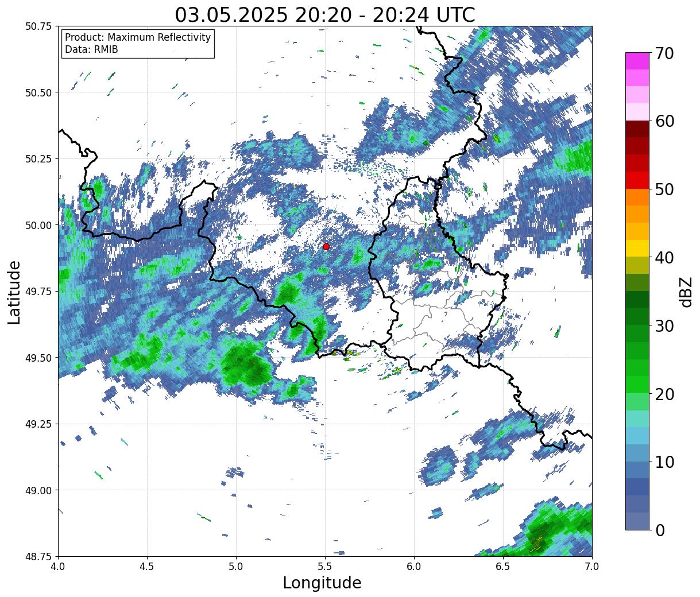Click the longitude tick label 6.0

click(x=414, y=566)
